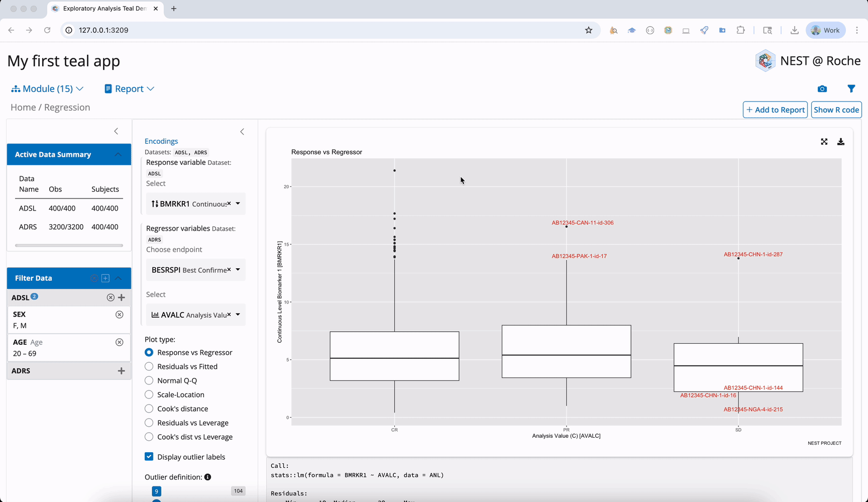868x502 pixels.
Task: Click the outlier definition info icon
Action: pyautogui.click(x=207, y=477)
